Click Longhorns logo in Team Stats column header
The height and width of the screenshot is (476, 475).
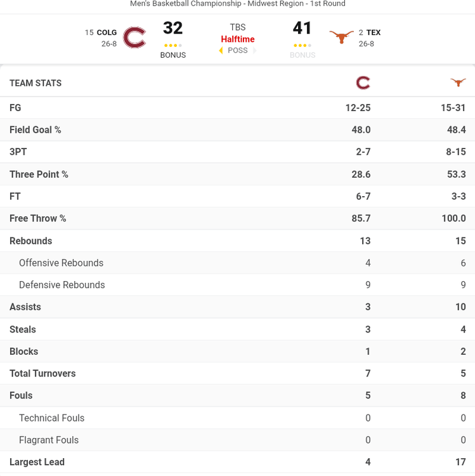458,83
